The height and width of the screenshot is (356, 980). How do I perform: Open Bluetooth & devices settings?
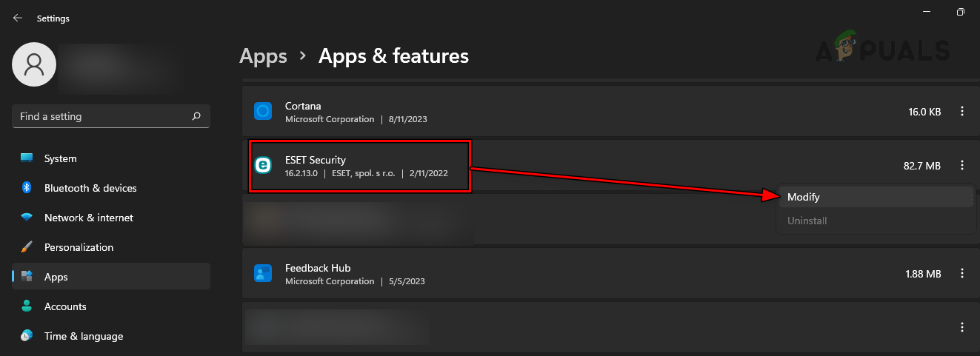click(90, 188)
